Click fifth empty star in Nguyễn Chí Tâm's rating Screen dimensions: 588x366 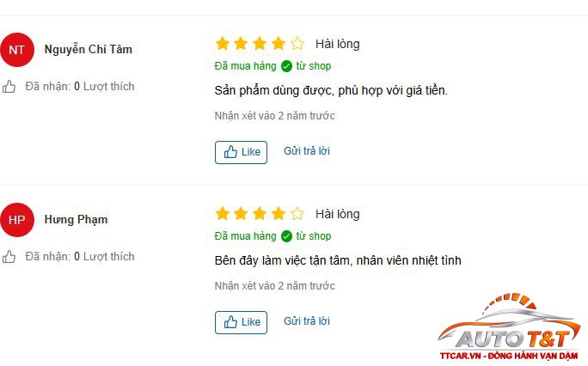pyautogui.click(x=297, y=44)
